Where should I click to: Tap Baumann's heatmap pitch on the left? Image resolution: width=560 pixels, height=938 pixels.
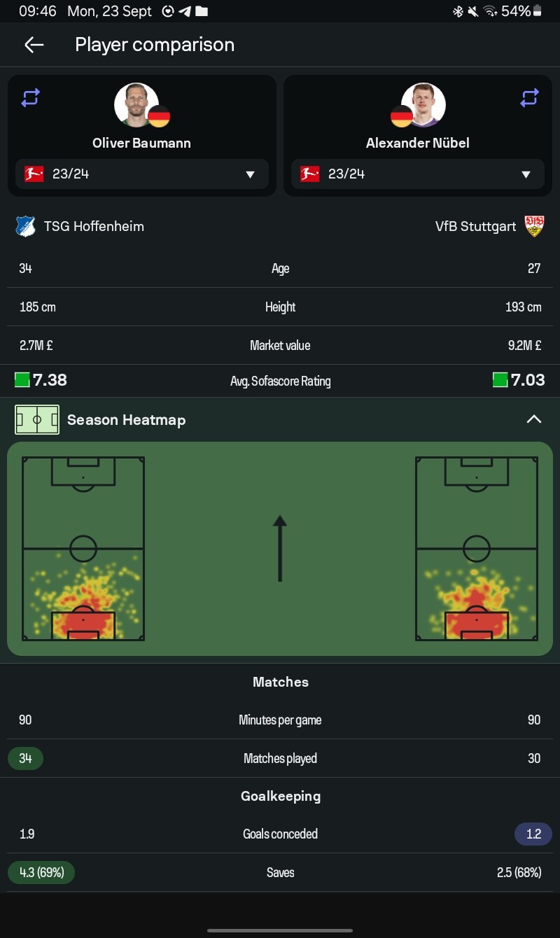tap(83, 549)
